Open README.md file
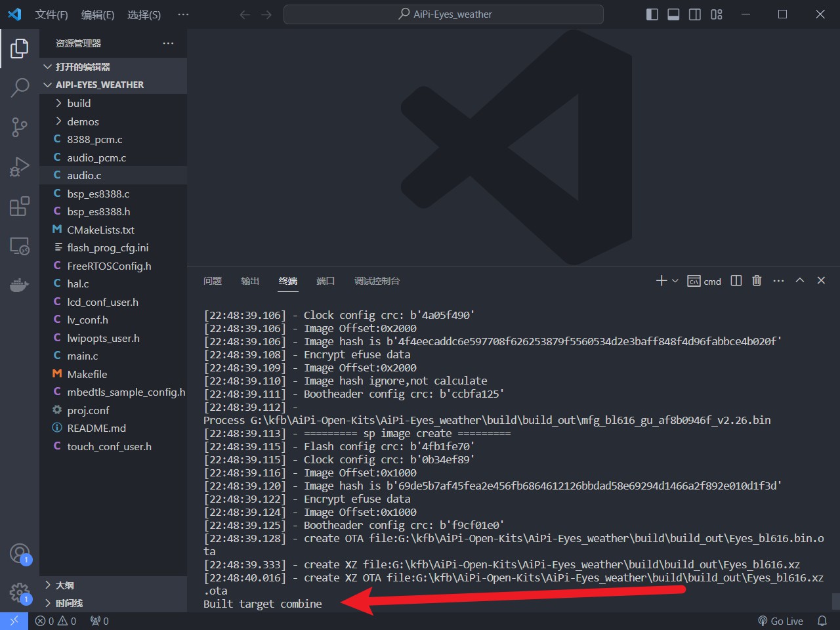Screen dimensions: 840x630 point(113,428)
